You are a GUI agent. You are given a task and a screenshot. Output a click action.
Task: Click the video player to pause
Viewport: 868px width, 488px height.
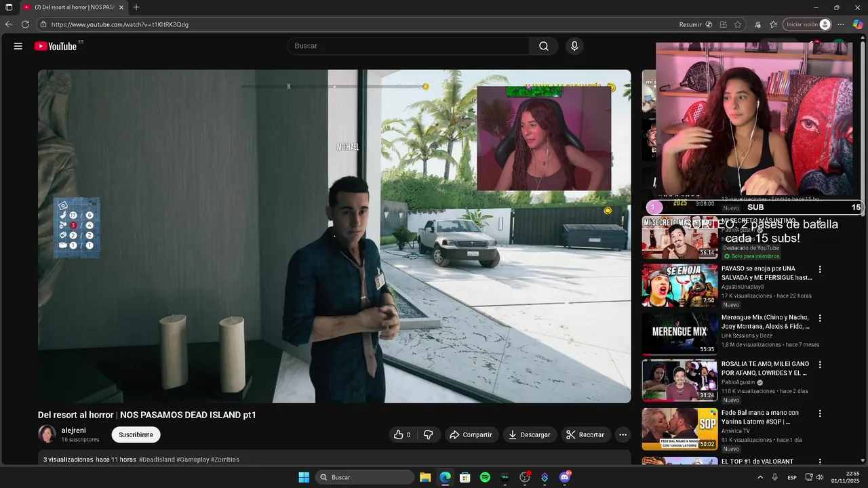pos(334,236)
